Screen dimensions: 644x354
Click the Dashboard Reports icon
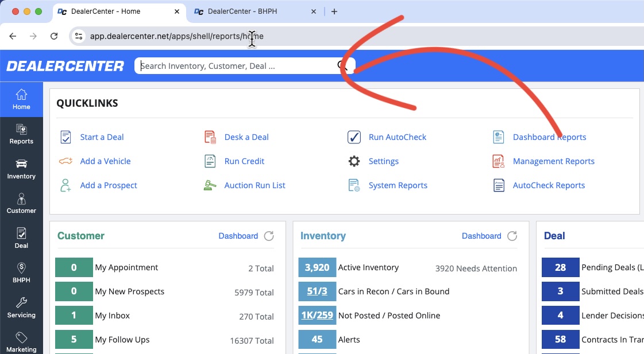[499, 137]
